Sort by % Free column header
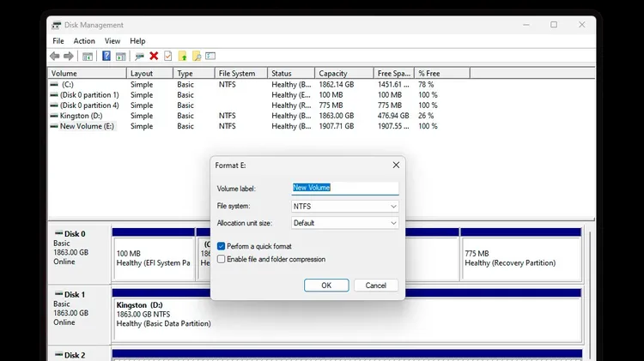The height and width of the screenshot is (361, 644). click(x=442, y=74)
